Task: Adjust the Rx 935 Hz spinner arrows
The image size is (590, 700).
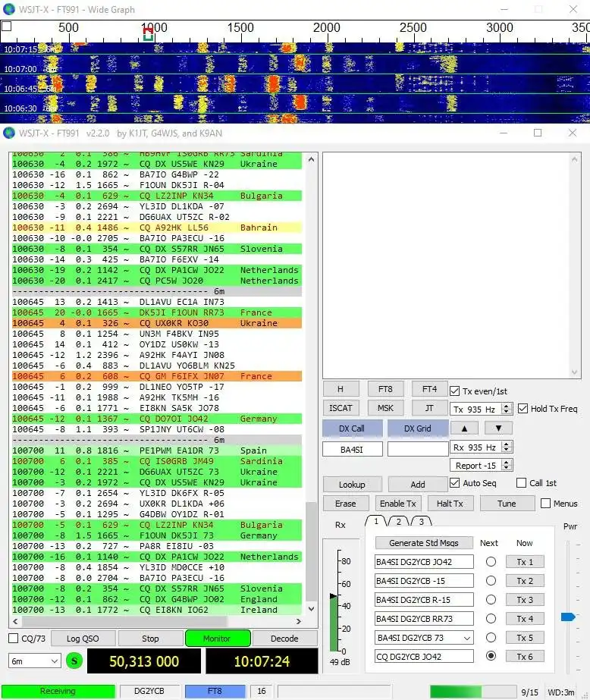Action: point(506,447)
